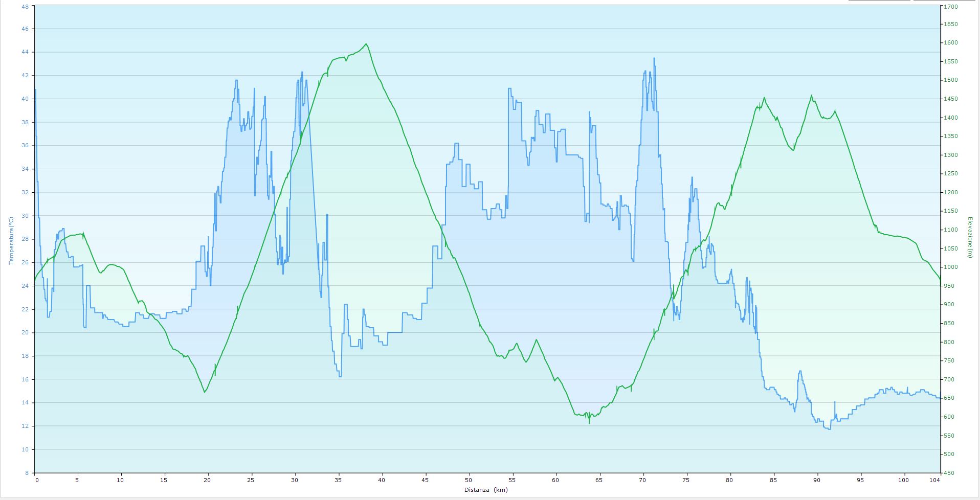Click the 50 tick on the distance axis
This screenshot has width=980, height=500.
pyautogui.click(x=469, y=480)
